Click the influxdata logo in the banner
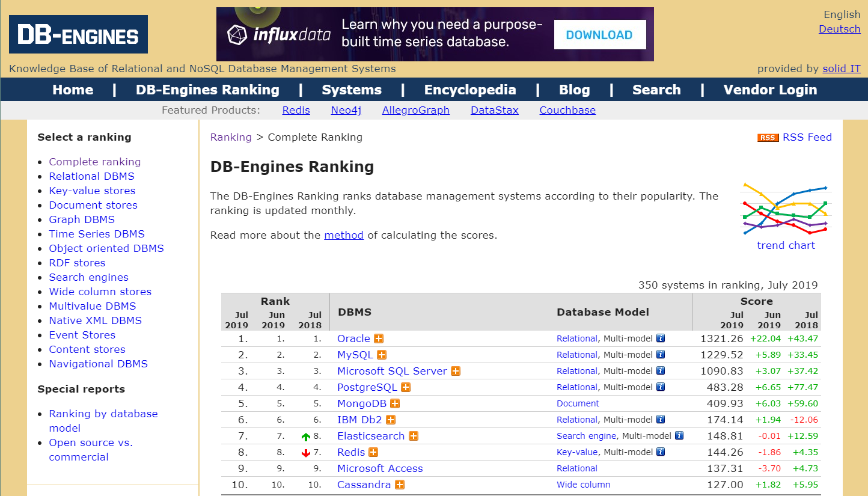This screenshot has width=868, height=496. (279, 34)
